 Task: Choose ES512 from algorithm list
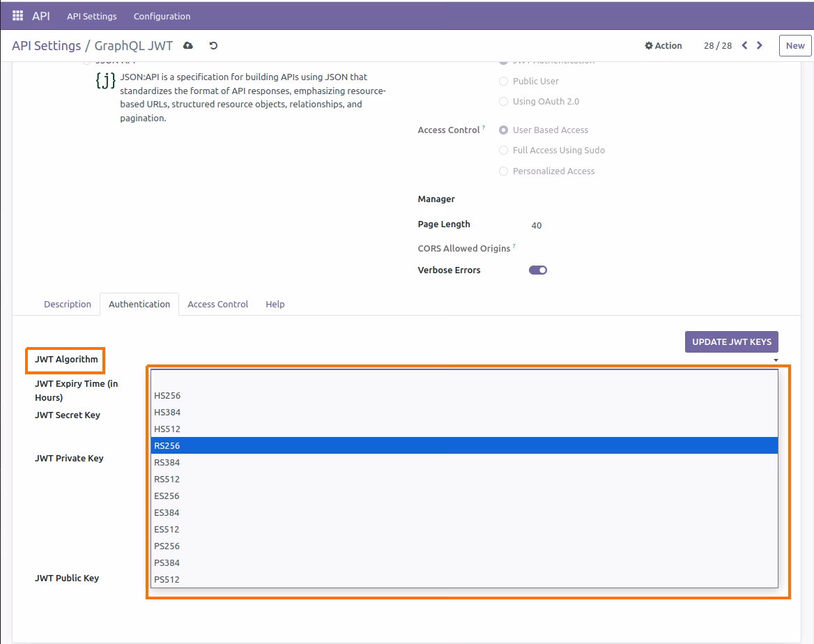tap(464, 529)
